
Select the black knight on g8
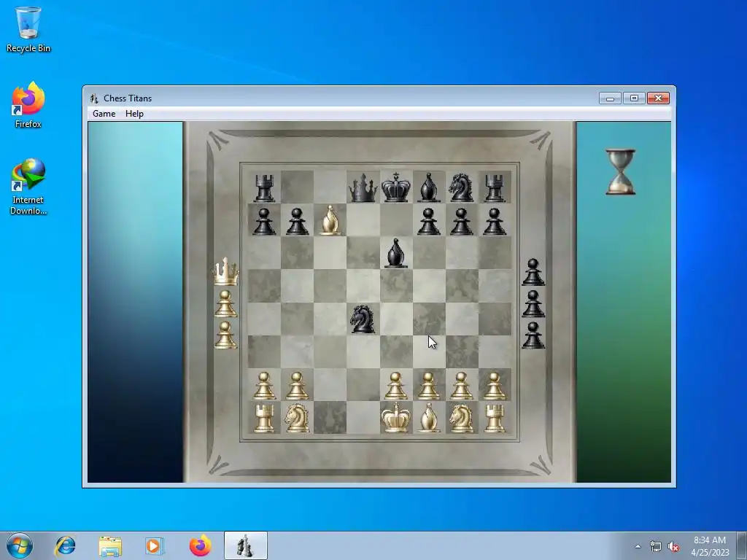pos(461,188)
